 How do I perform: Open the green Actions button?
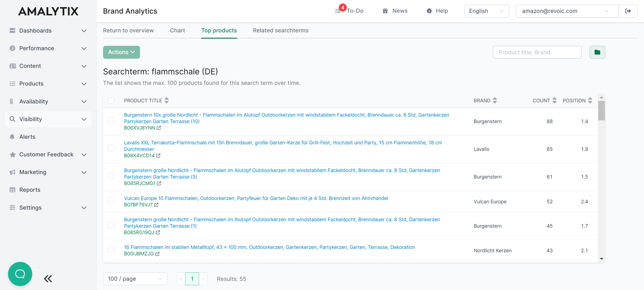pos(121,52)
